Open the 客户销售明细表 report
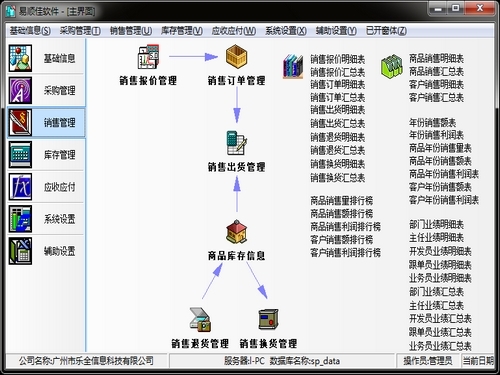Image resolution: width=500 pixels, height=375 pixels. click(436, 84)
